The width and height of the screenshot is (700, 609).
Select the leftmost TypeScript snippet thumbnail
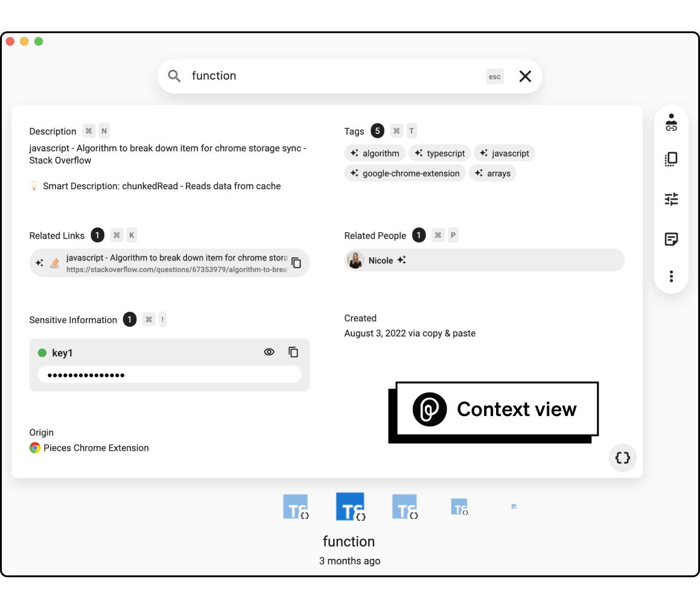click(x=296, y=506)
